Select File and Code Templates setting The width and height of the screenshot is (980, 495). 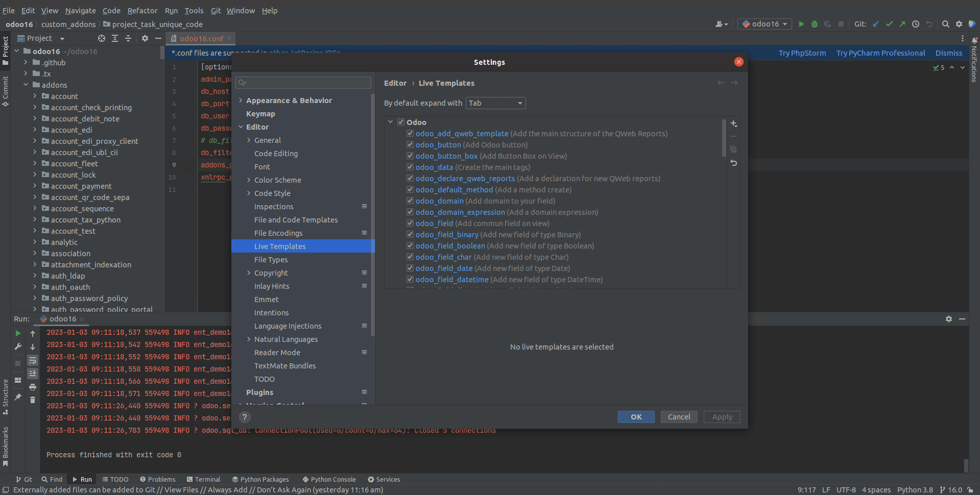pyautogui.click(x=296, y=220)
